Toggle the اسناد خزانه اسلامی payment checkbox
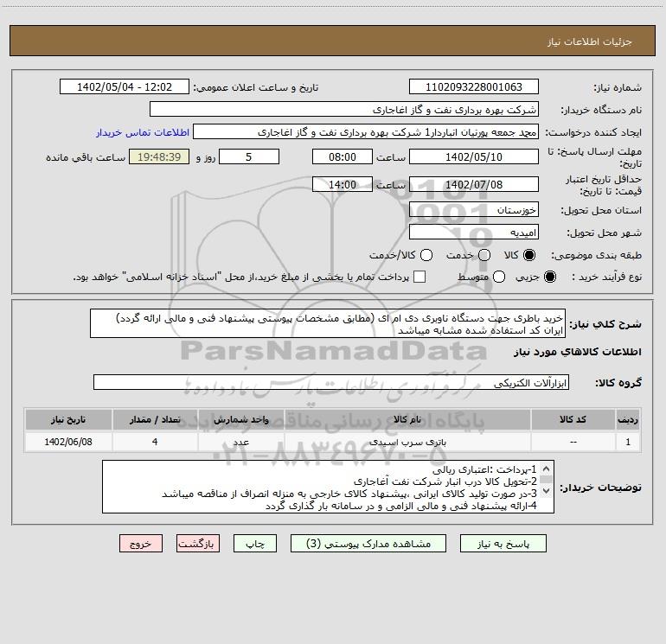The height and width of the screenshot is (644, 666). (419, 277)
